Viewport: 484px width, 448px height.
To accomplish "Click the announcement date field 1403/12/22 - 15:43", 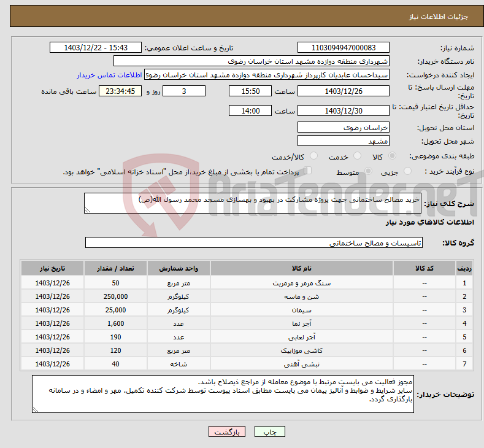I will (x=95, y=47).
